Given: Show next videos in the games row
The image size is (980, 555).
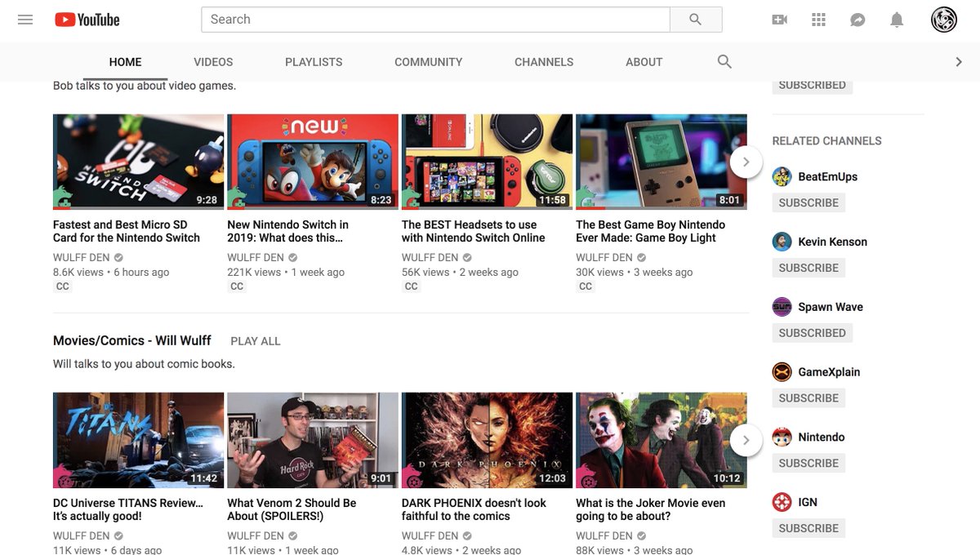Looking at the screenshot, I should [x=746, y=162].
